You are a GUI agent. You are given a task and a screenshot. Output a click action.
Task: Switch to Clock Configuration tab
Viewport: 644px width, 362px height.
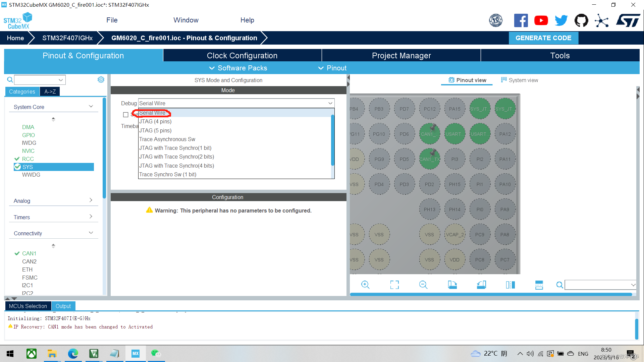pos(242,56)
